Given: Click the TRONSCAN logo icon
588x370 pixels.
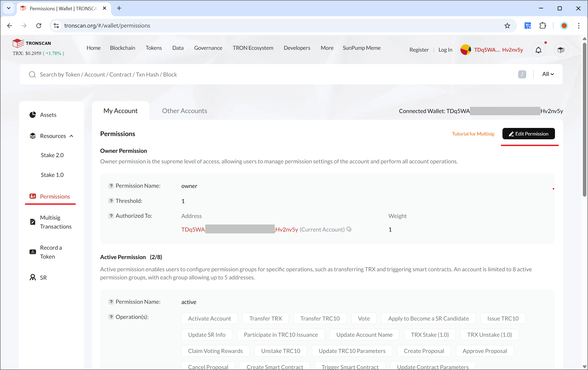Looking at the screenshot, I should (18, 43).
